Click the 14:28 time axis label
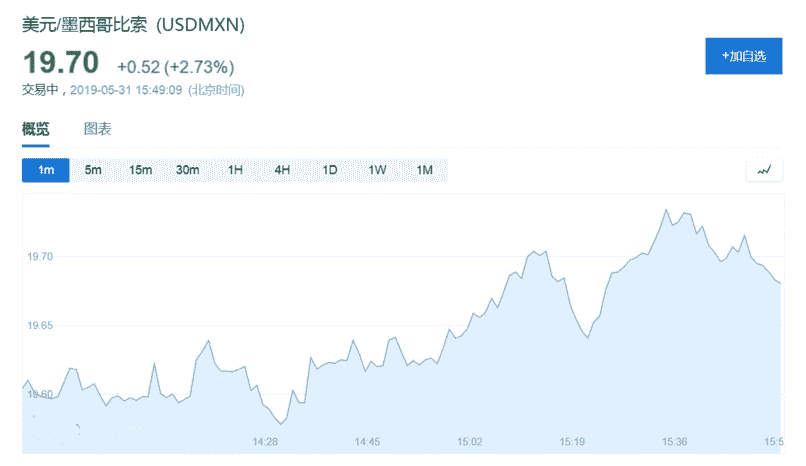This screenshot has height=466, width=806. pos(265,441)
